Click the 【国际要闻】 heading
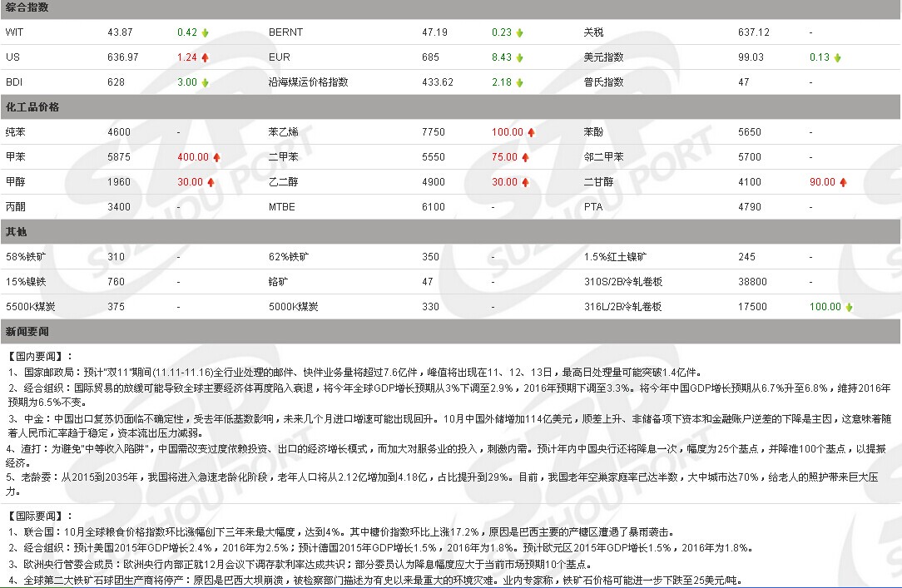This screenshot has height=588, width=902. (x=40, y=516)
